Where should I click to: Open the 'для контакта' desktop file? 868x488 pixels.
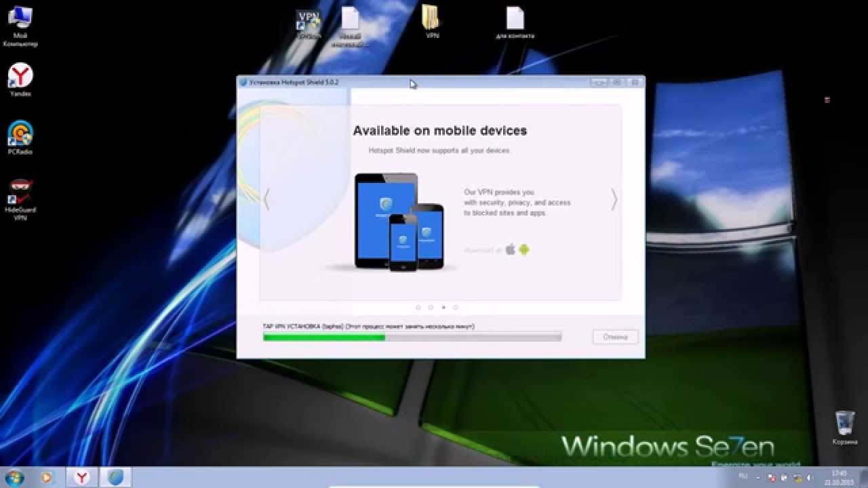tap(515, 23)
